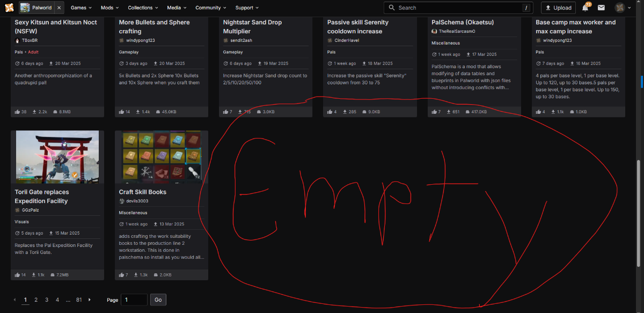The image size is (644, 313).
Task: Click the file size icon on Base camp card
Action: tap(571, 112)
